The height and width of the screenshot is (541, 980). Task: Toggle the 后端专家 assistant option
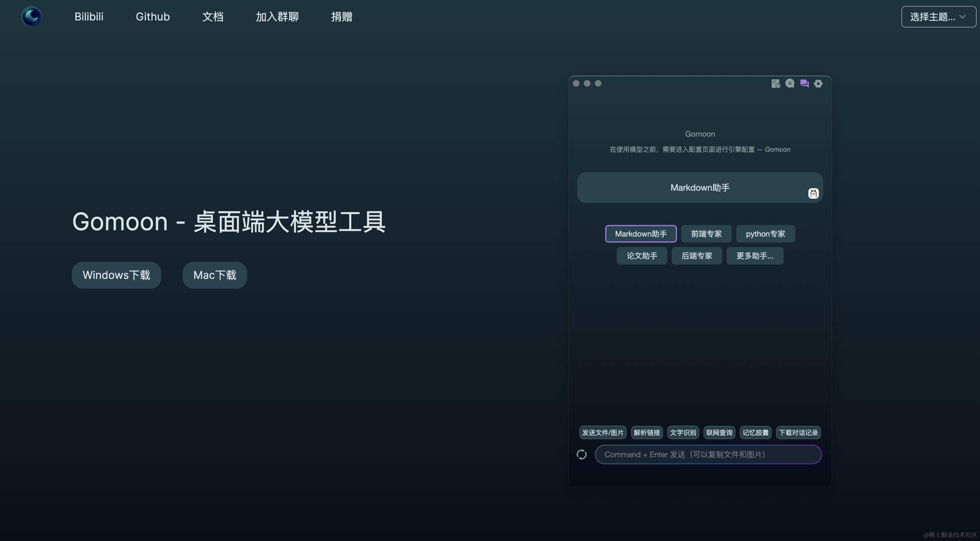click(697, 255)
